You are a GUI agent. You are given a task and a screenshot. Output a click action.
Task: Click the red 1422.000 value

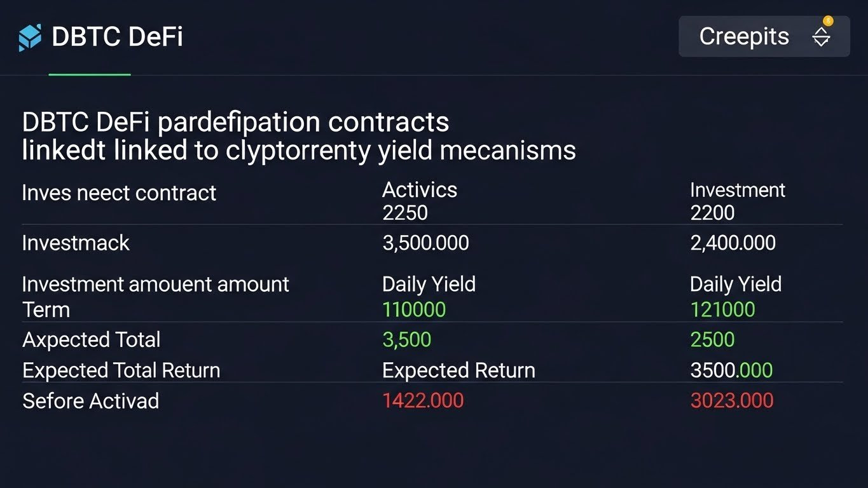click(x=423, y=401)
